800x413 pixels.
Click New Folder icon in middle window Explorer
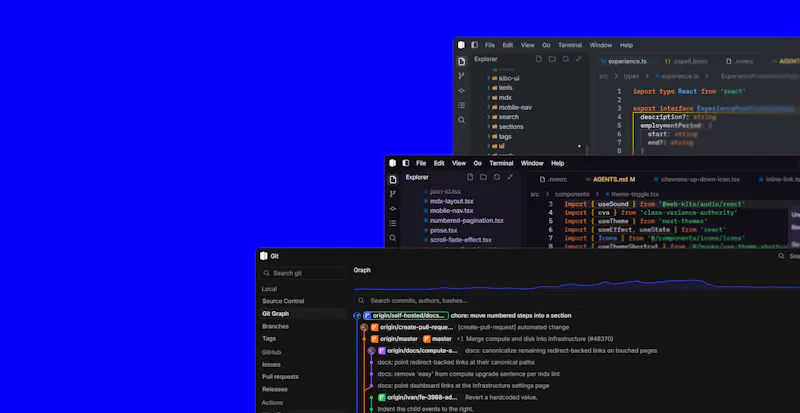point(483,177)
